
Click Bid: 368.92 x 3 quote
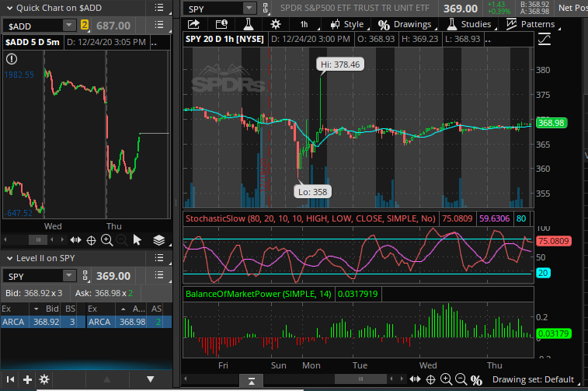tap(33, 293)
